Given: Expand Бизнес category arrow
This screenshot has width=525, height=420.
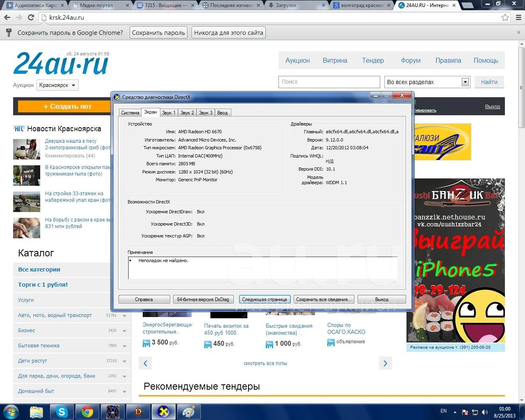Looking at the screenshot, I should 125,331.
